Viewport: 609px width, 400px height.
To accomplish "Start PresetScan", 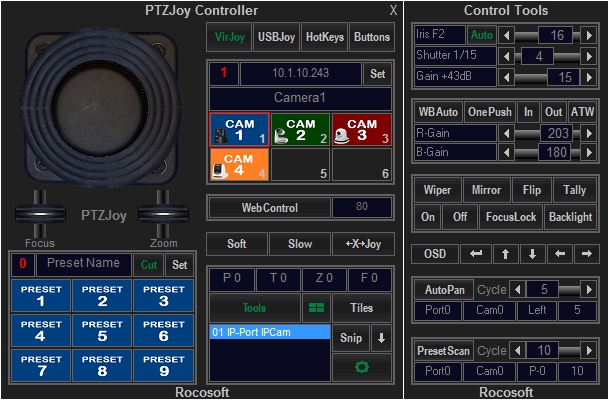I will [x=444, y=351].
